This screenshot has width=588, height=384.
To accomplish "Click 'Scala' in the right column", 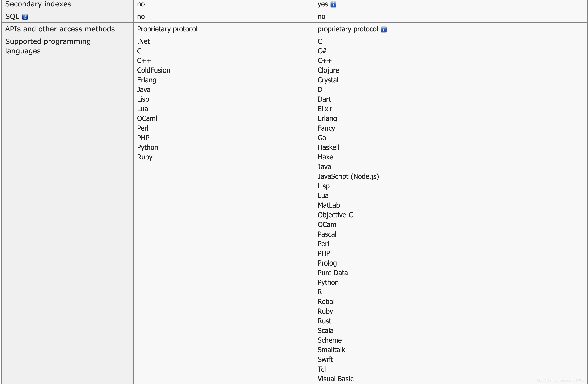I will pyautogui.click(x=326, y=330).
